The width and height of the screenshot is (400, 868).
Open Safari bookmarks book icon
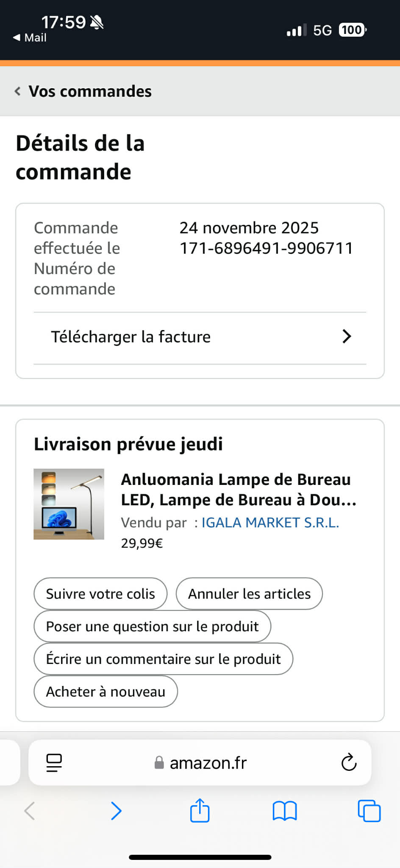(x=284, y=811)
